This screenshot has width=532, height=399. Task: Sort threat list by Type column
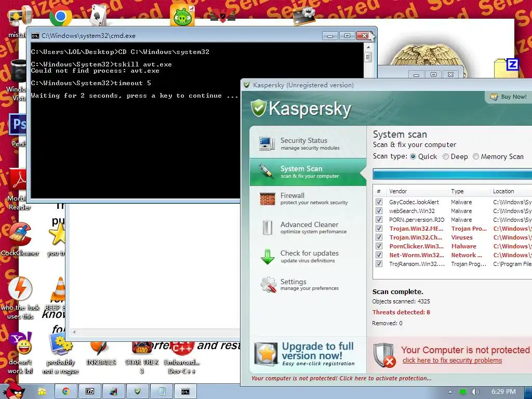469,191
